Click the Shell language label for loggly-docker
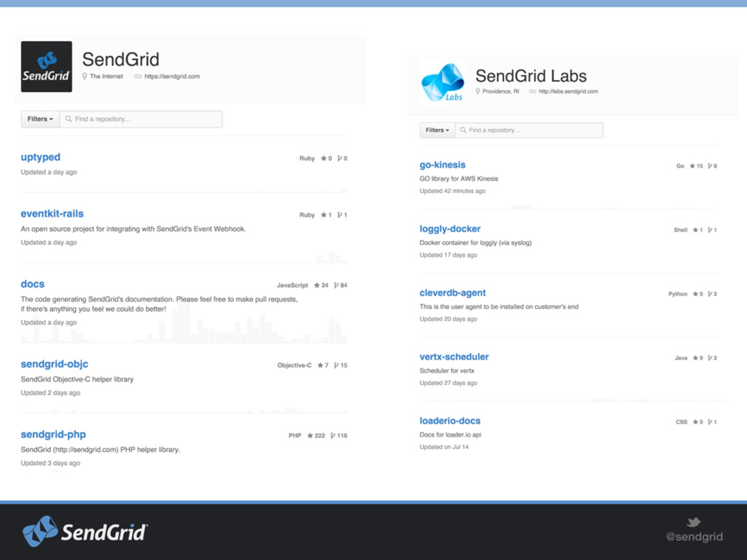Screen dimensions: 747x560 pyautogui.click(x=681, y=230)
